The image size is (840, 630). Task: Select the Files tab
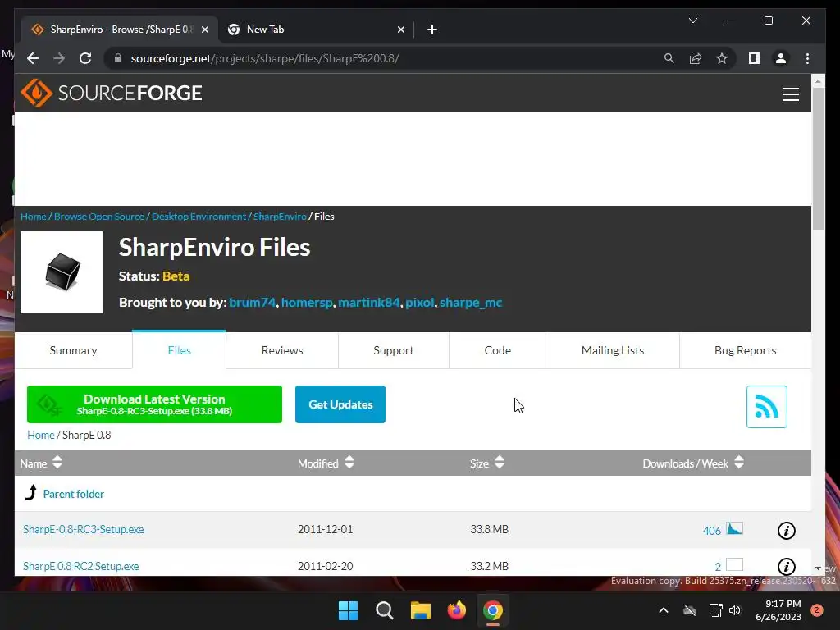coord(179,350)
